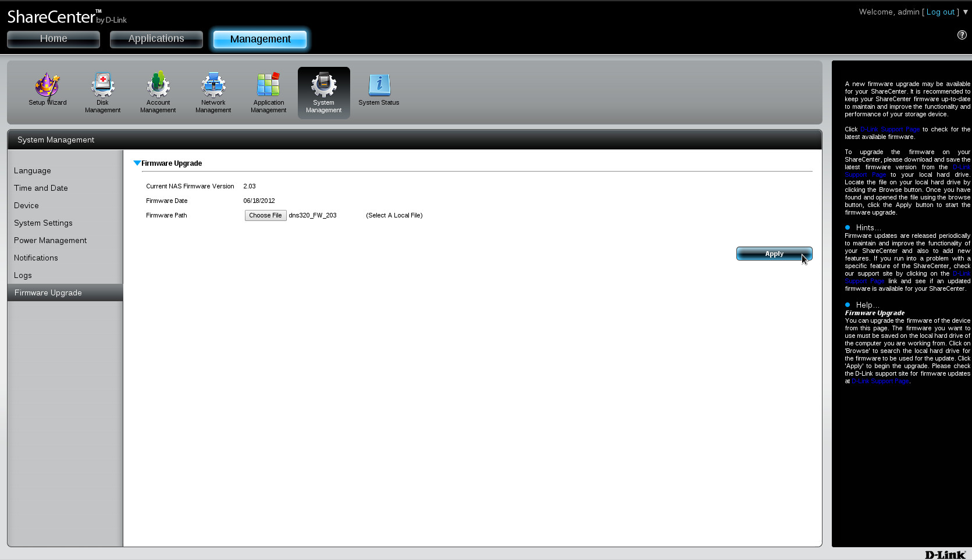
Task: Click the firmware date 06/18/2012
Action: pos(259,201)
